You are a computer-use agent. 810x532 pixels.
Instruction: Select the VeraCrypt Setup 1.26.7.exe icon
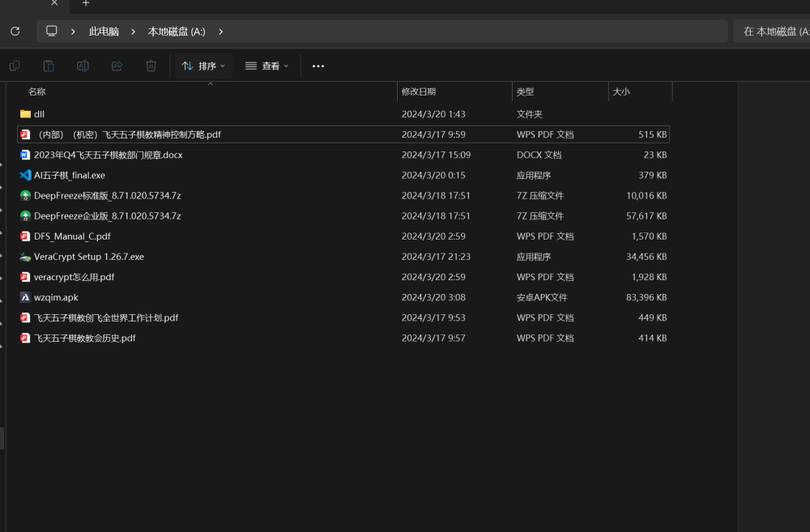pyautogui.click(x=25, y=257)
